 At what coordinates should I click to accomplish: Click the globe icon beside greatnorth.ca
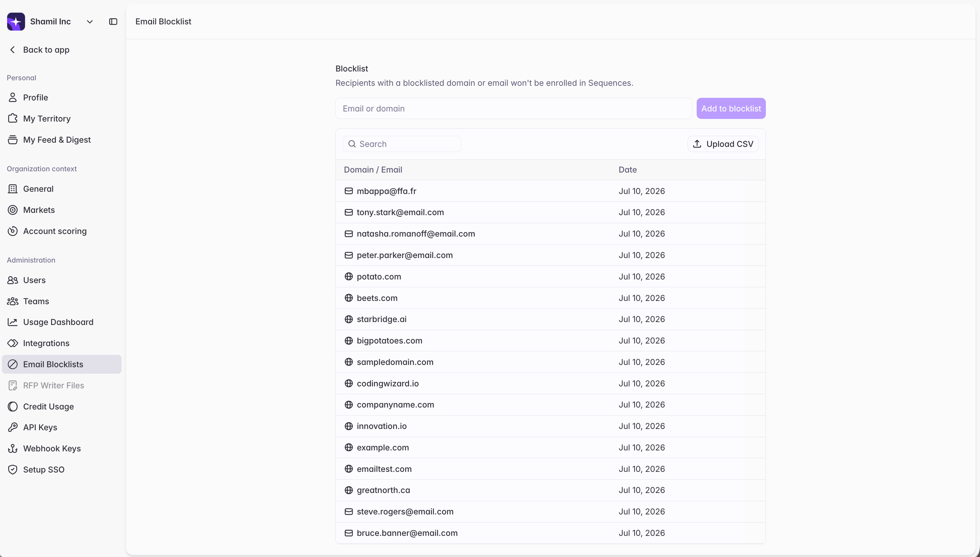(x=348, y=490)
